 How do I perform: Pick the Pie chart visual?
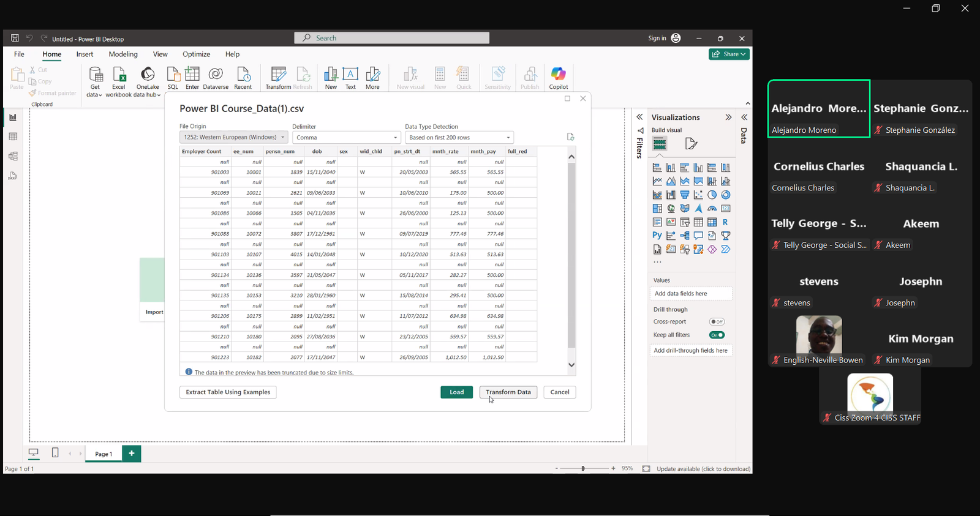click(x=712, y=195)
